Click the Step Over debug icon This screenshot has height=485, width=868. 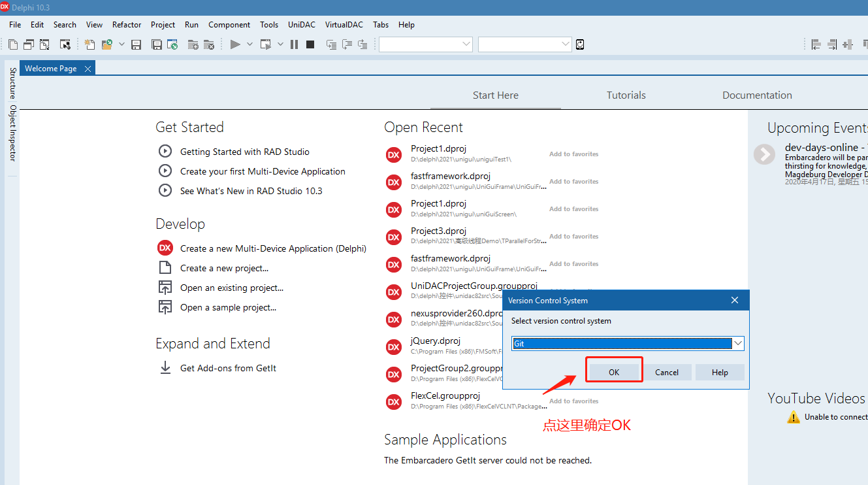347,44
